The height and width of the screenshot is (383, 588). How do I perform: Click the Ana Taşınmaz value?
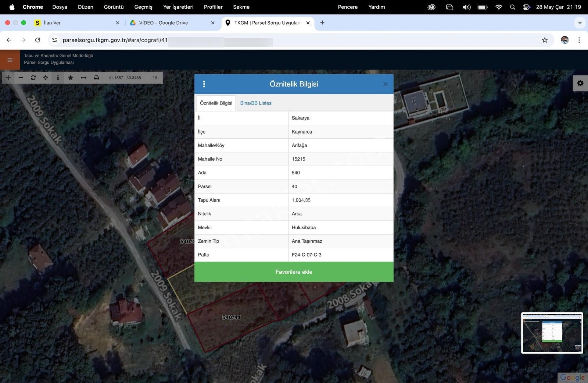click(341, 241)
